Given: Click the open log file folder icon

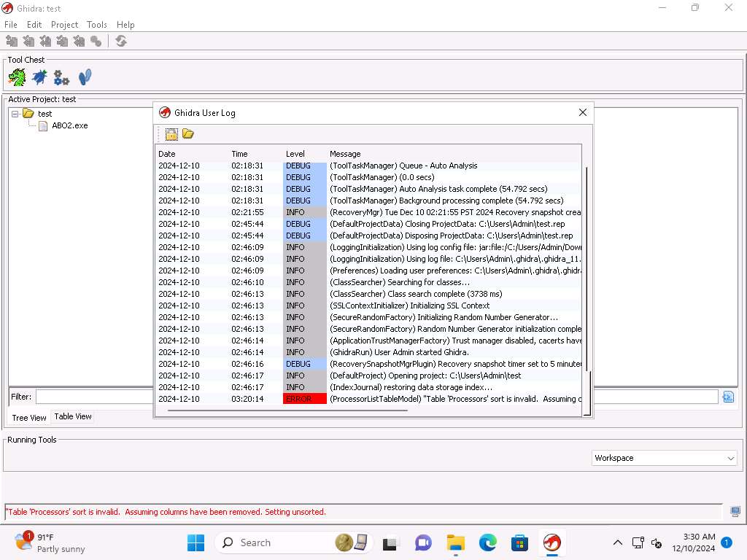Looking at the screenshot, I should click(x=187, y=133).
